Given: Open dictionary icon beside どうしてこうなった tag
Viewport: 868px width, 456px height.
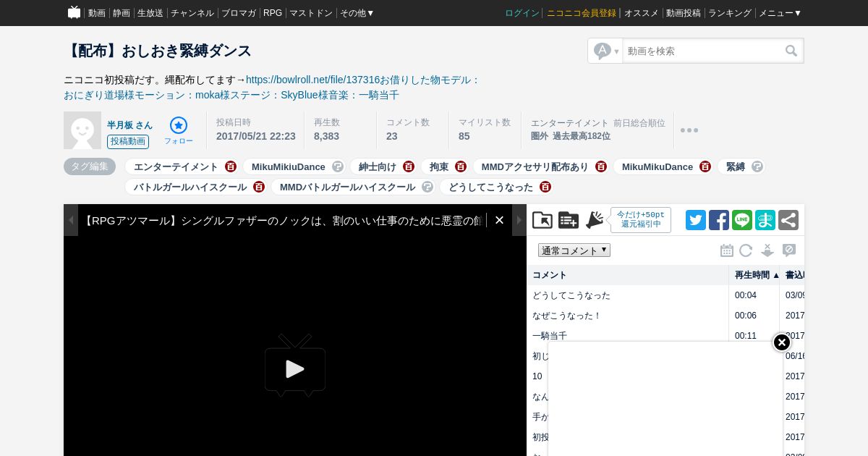Looking at the screenshot, I should (x=546, y=187).
